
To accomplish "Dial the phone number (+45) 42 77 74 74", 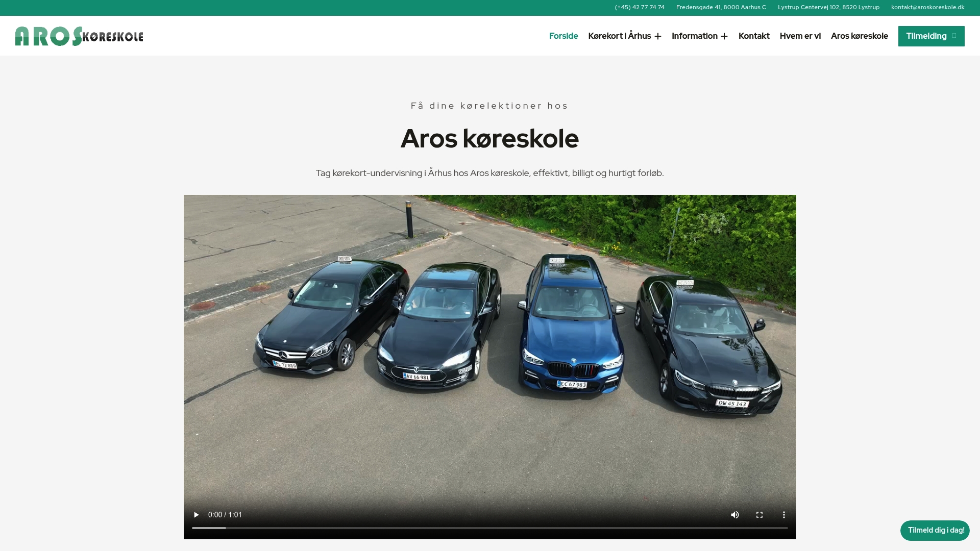I will [x=640, y=7].
